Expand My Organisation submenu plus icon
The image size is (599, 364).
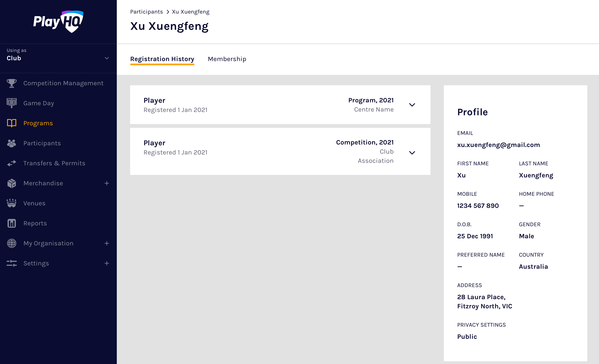(x=107, y=243)
